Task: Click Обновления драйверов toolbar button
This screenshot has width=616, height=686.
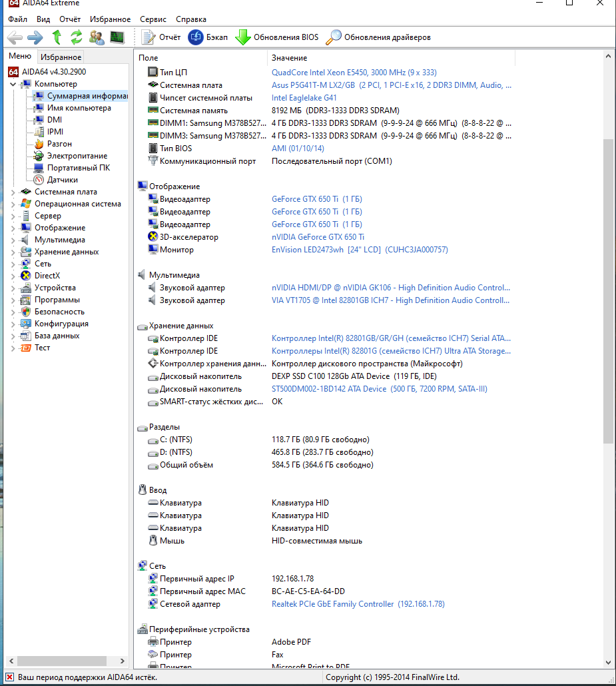Action: (378, 37)
